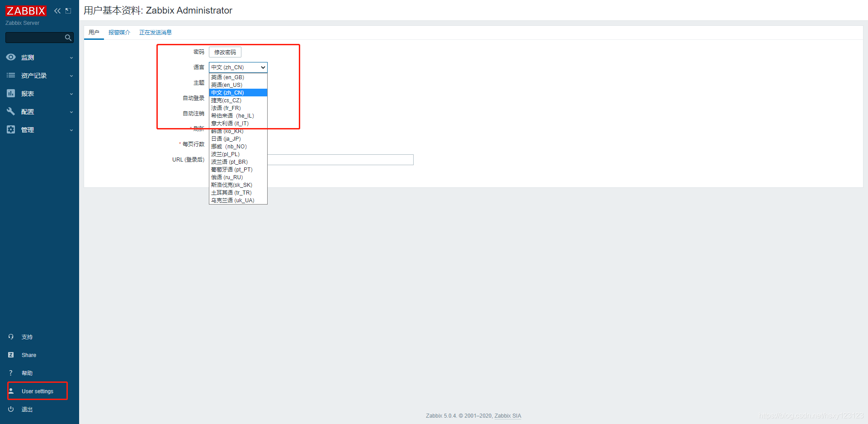
Task: Select 法语 (fr_FR) language option
Action: [x=238, y=108]
